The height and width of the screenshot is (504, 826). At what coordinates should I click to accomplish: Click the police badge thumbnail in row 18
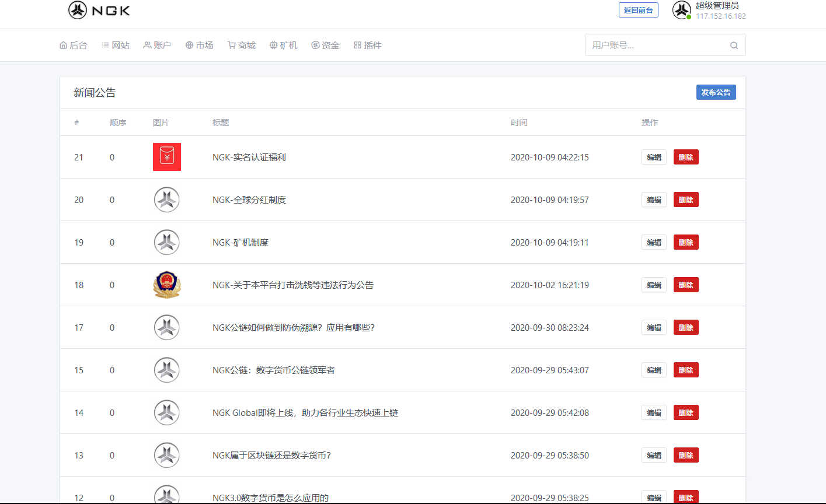pyautogui.click(x=167, y=285)
